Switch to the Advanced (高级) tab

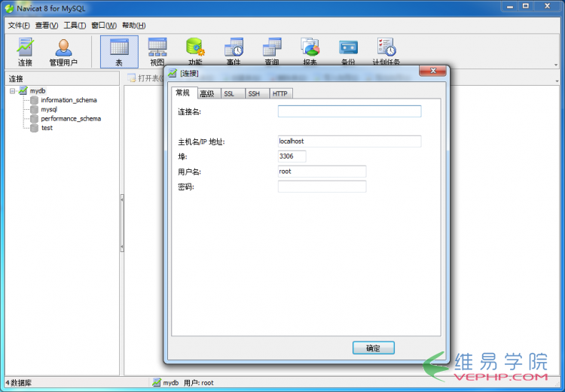tap(208, 93)
